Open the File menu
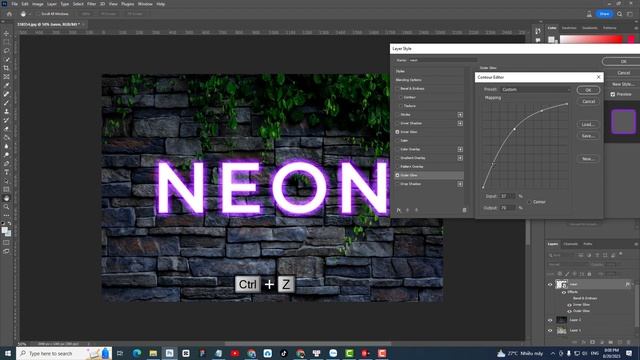This screenshot has width=640, height=360. point(14,4)
